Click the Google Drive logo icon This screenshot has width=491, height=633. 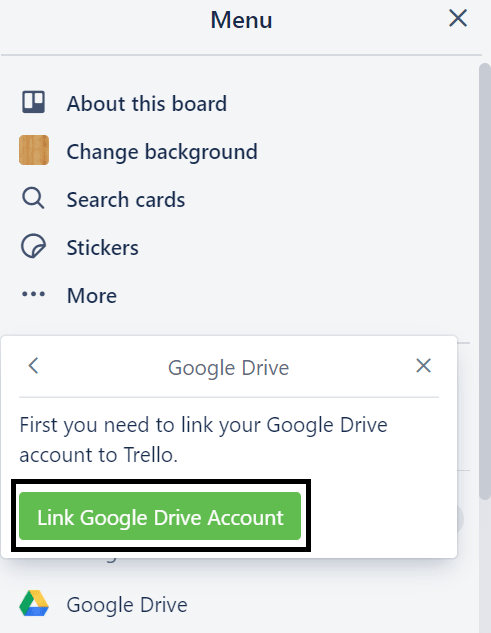[34, 604]
